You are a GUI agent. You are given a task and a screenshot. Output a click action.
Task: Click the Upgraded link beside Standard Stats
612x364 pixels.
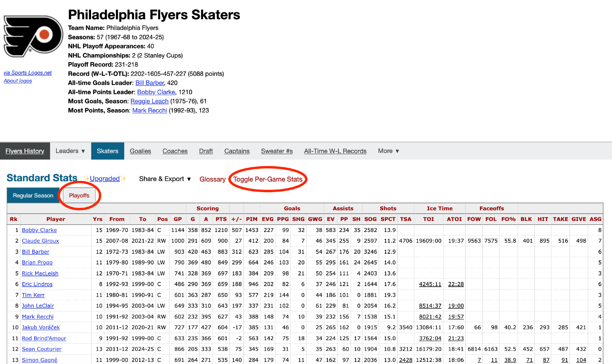click(x=105, y=178)
